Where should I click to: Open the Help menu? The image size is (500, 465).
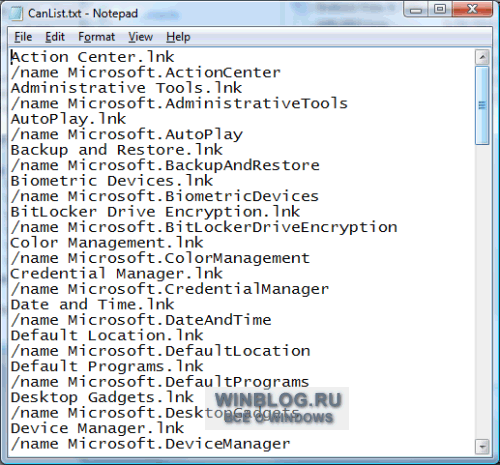coord(178,37)
